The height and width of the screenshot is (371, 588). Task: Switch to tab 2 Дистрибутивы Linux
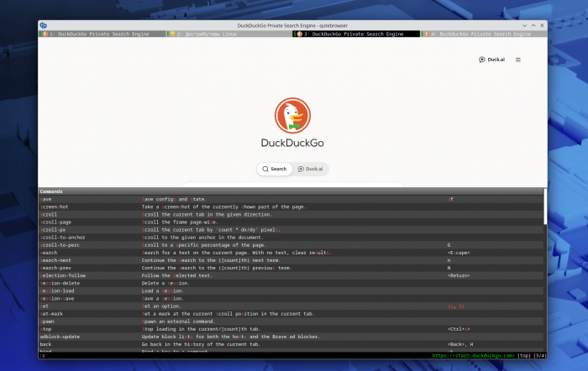pyautogui.click(x=229, y=34)
